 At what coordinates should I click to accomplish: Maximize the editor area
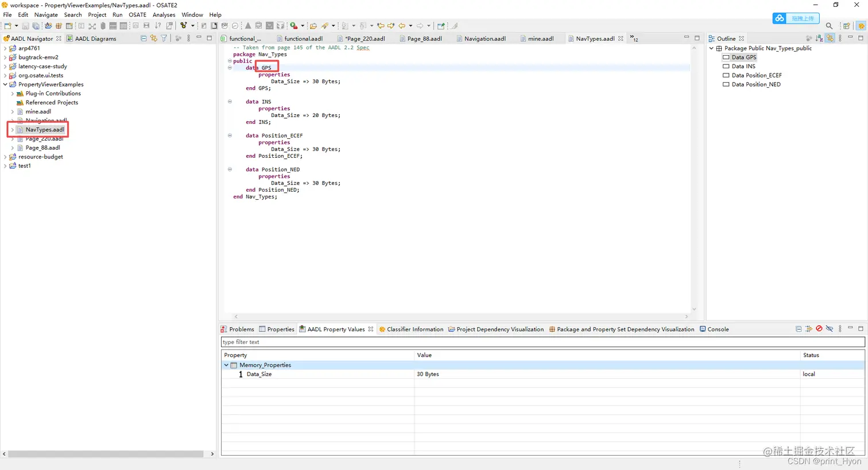click(697, 38)
